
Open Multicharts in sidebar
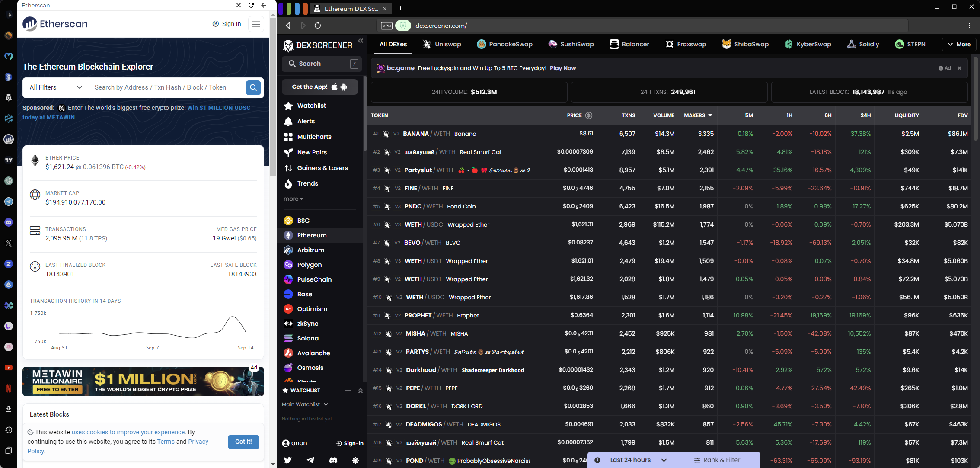tap(314, 137)
